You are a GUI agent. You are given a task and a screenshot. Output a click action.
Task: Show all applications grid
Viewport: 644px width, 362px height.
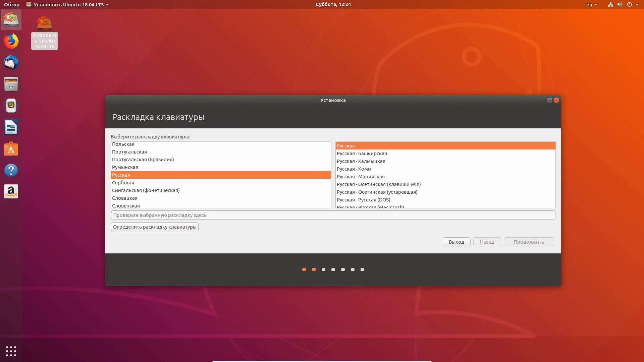pos(11,351)
